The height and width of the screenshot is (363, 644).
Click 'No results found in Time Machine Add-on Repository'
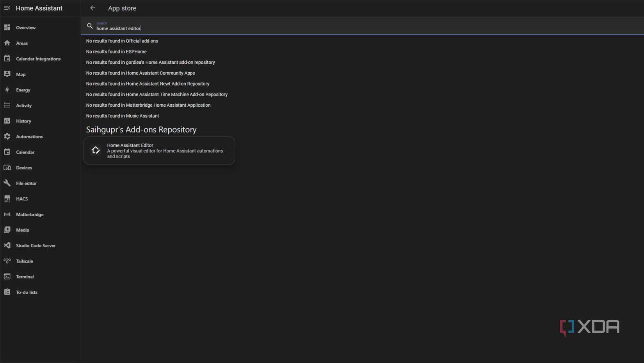pos(157,95)
